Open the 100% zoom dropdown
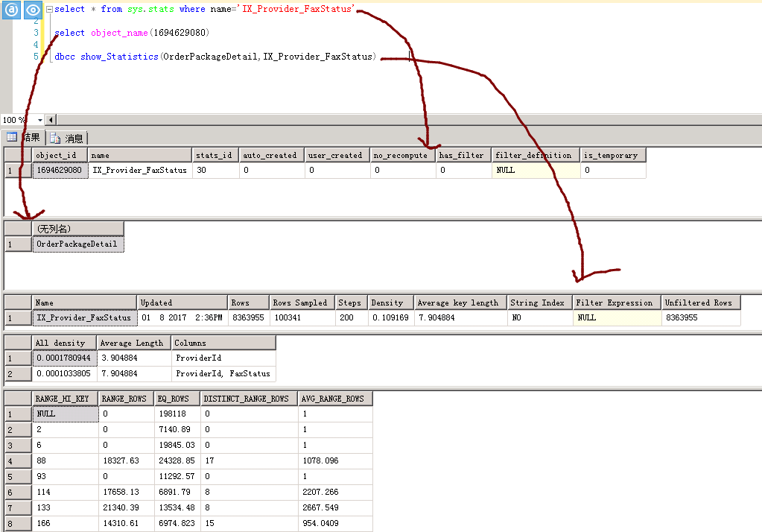This screenshot has width=762, height=532. click(x=39, y=120)
